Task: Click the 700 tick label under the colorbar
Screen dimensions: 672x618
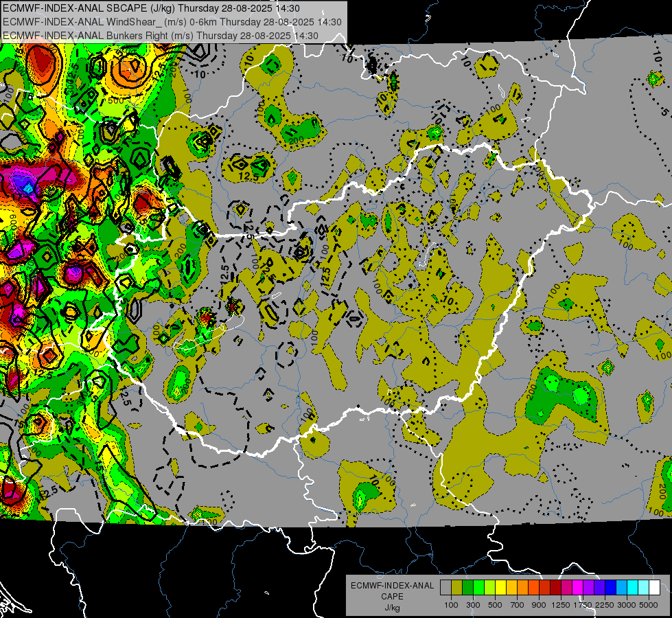Action: [518, 605]
